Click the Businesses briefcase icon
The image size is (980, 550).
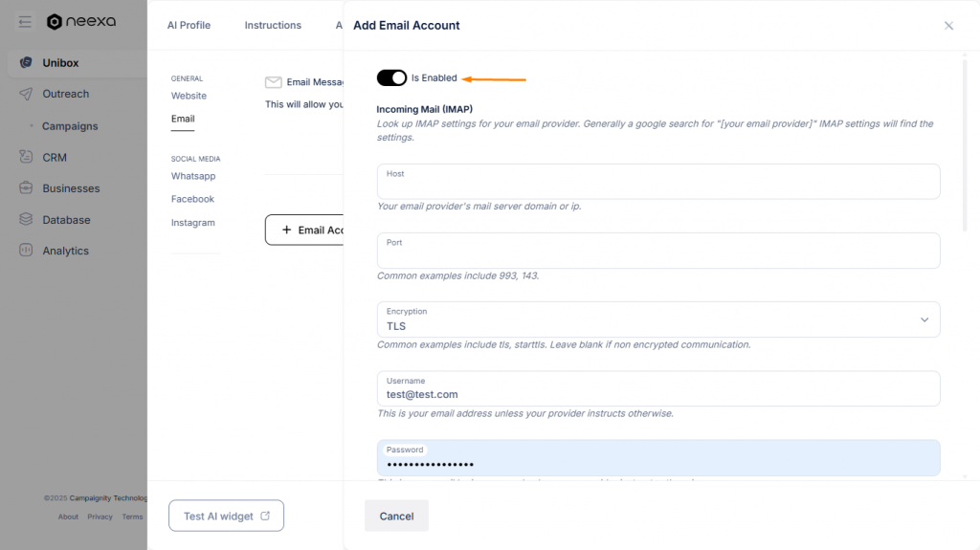[x=26, y=188]
